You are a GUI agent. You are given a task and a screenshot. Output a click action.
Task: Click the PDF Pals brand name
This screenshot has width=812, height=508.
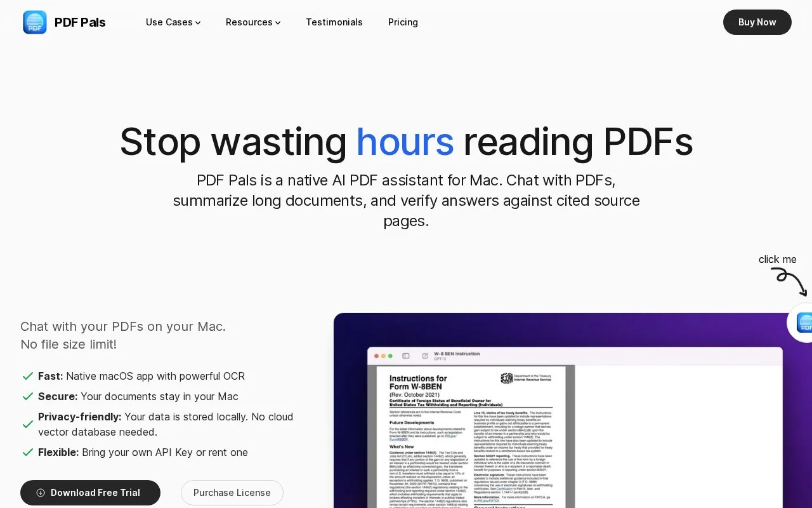[x=80, y=22]
